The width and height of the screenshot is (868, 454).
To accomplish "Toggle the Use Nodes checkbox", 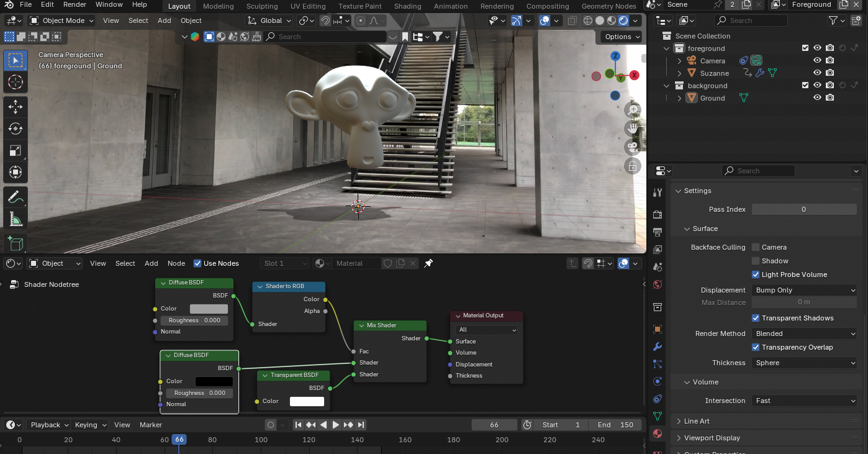I will [197, 263].
